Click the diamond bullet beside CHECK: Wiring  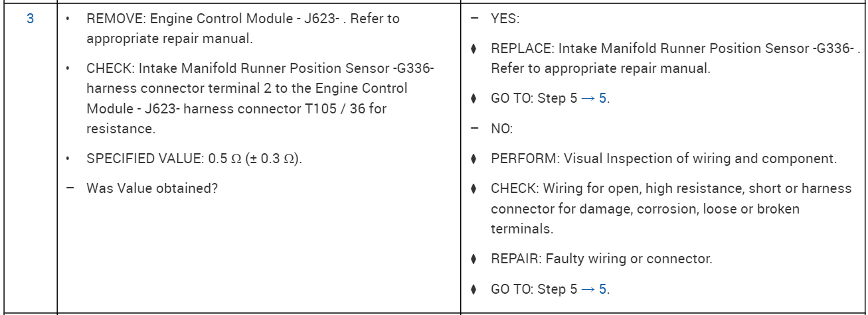click(x=474, y=190)
